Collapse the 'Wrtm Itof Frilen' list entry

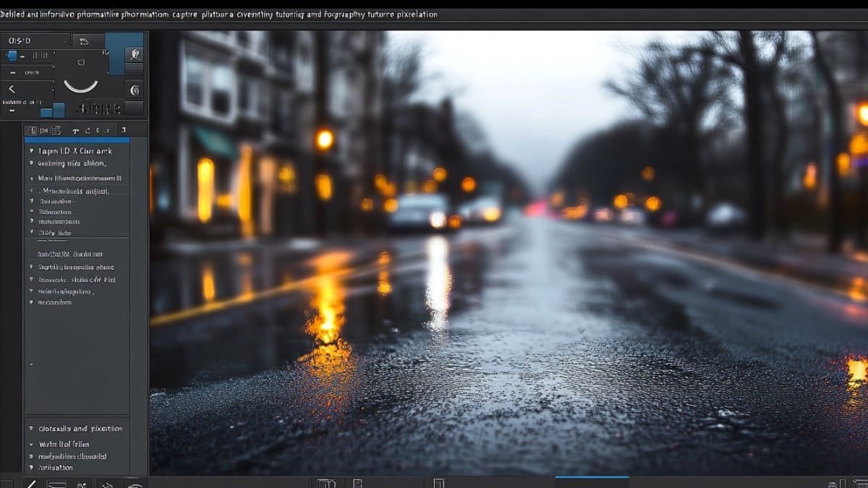click(x=31, y=445)
